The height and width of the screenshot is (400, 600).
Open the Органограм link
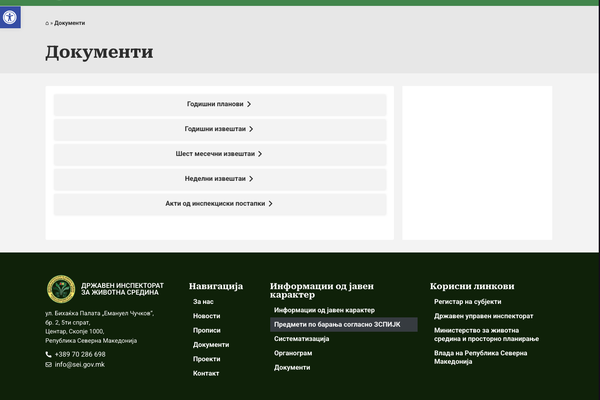coord(293,353)
